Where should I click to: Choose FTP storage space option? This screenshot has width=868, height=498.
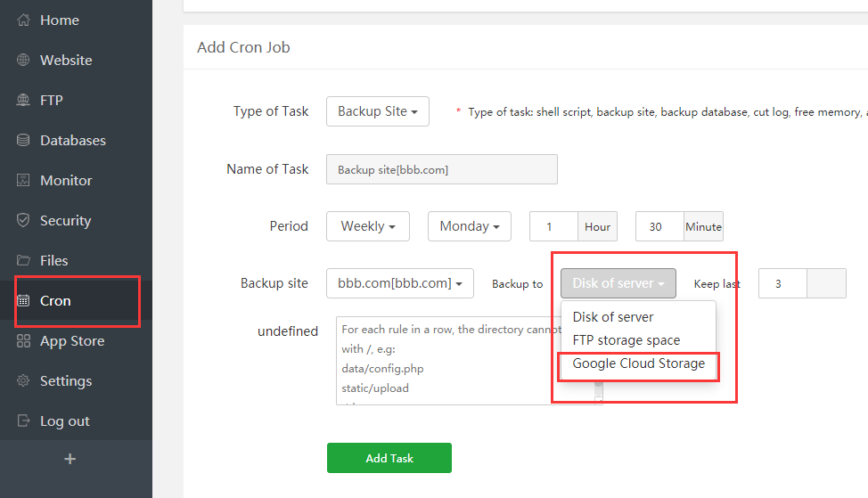626,340
